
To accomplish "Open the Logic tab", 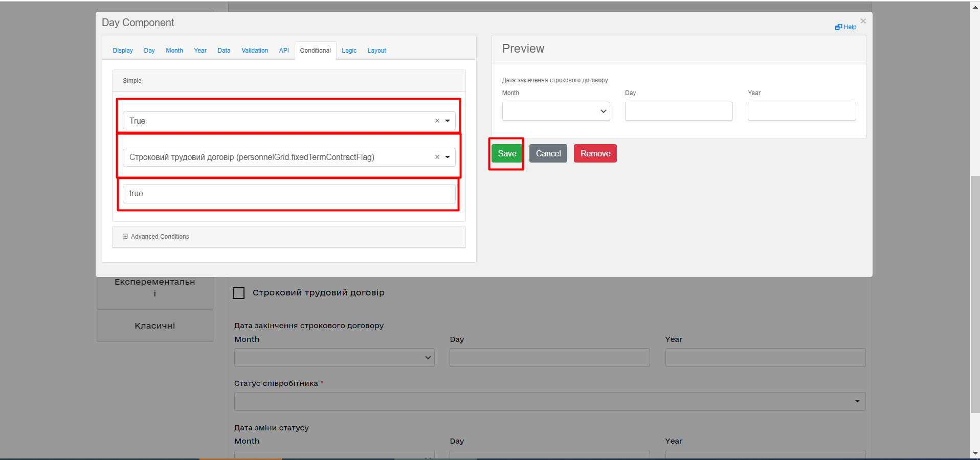I will (349, 51).
